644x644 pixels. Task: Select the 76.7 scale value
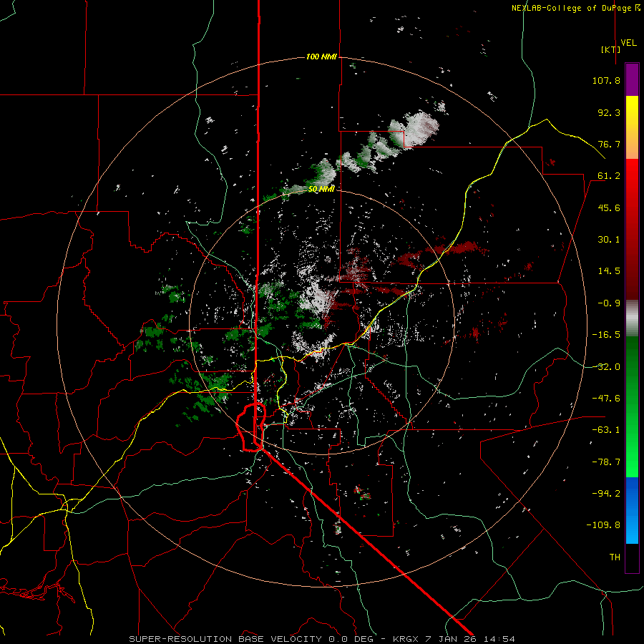click(609, 144)
